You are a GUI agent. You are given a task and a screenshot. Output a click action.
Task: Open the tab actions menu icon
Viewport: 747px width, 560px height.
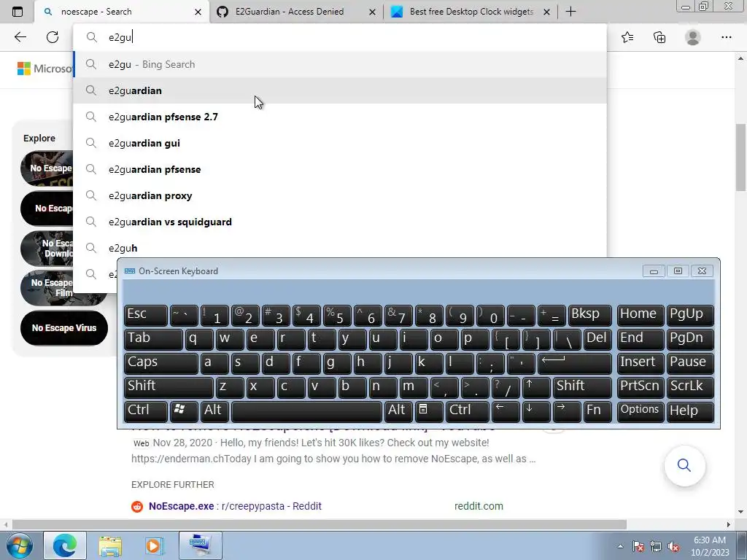pyautogui.click(x=18, y=12)
